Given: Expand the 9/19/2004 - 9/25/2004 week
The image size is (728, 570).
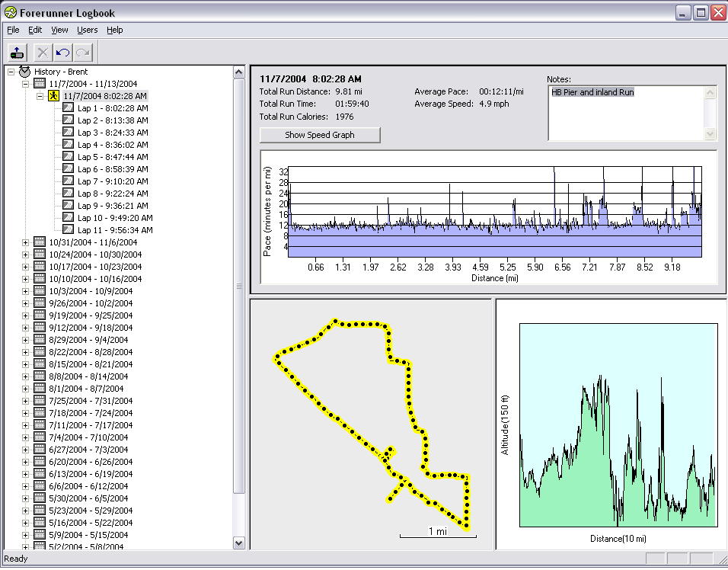Looking at the screenshot, I should [x=26, y=315].
